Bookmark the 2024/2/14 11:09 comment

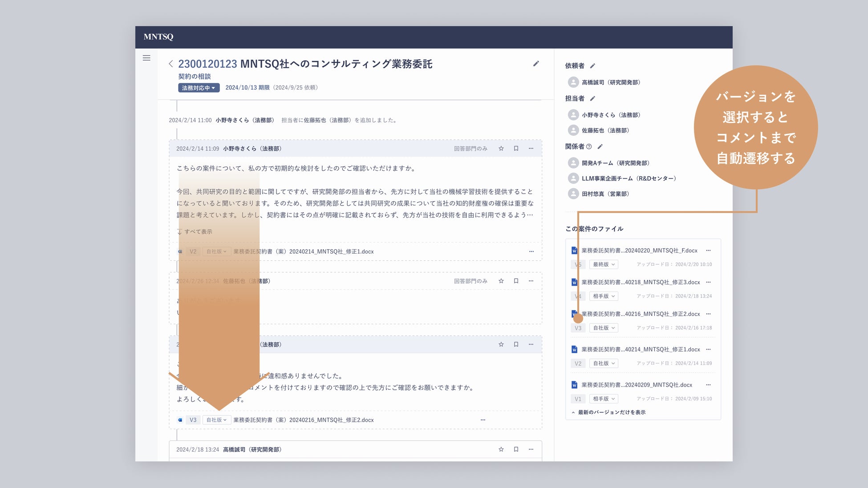point(516,149)
